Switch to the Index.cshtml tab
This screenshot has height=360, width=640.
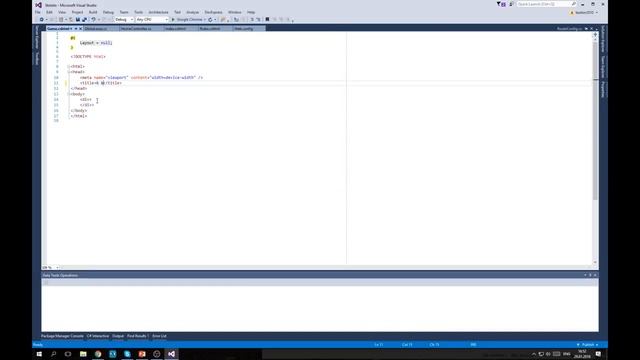click(180, 29)
